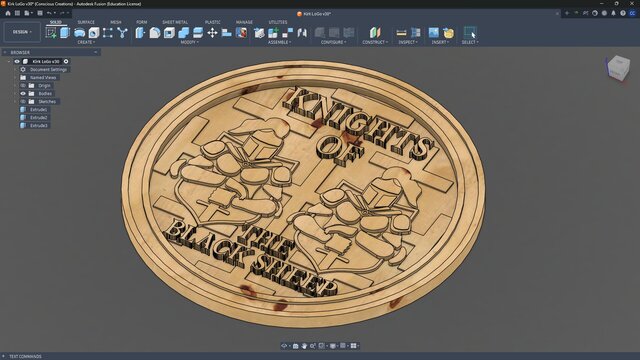640x360 pixels.
Task: Switch to the Sheet Metal tab
Action: (x=175, y=22)
